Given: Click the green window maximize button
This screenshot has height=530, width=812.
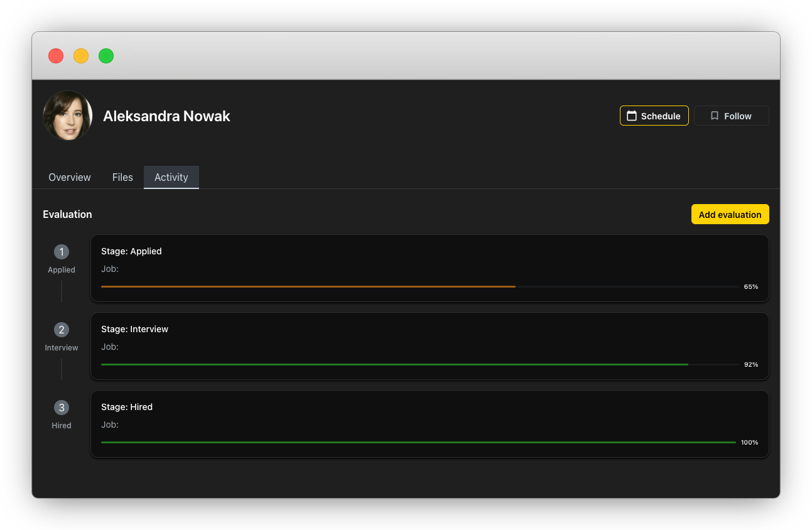Looking at the screenshot, I should [106, 56].
